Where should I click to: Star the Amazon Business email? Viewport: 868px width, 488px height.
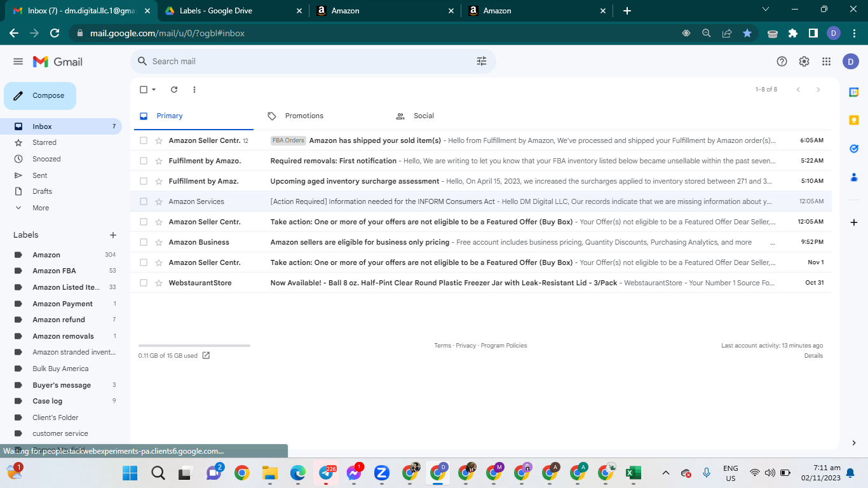pyautogui.click(x=159, y=242)
